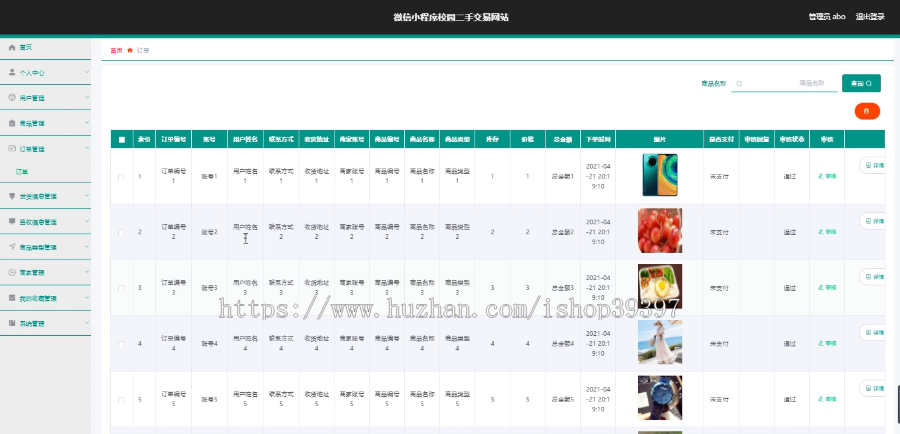Click the 审核 edit icon in row 4
The image size is (900, 434).
(x=821, y=343)
